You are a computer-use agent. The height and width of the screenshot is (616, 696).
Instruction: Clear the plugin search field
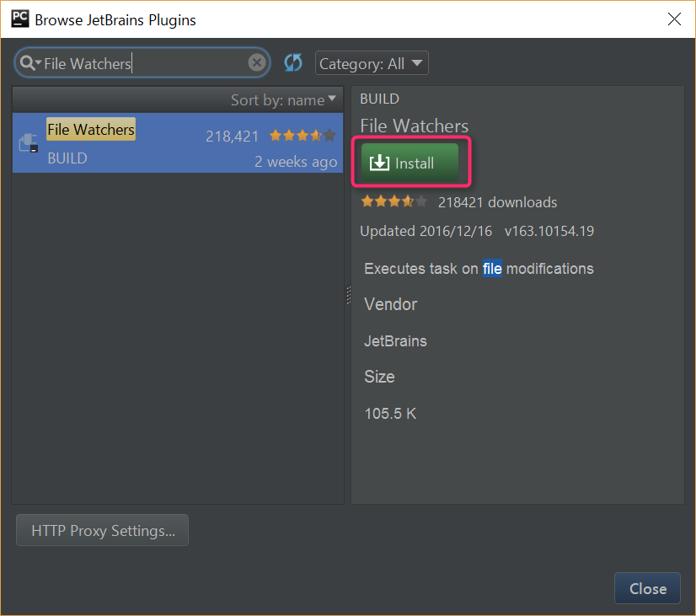(256, 62)
